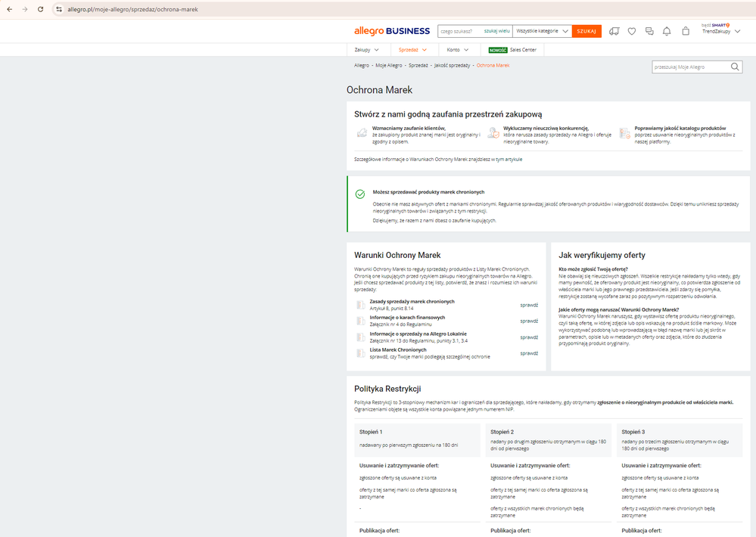Click the document icon beside Lista Marek Chronionych
Viewport: 756px width, 537px height.
click(x=361, y=353)
